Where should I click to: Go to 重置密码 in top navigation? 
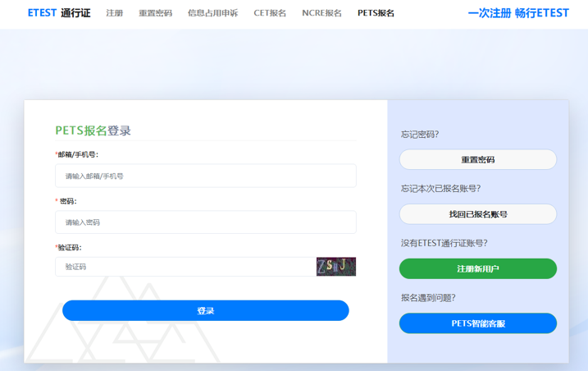tap(155, 13)
